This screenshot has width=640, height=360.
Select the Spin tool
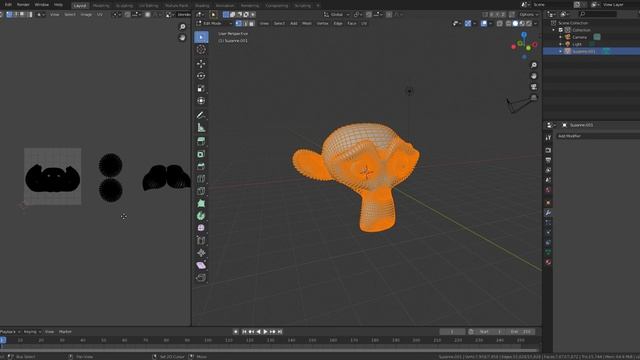coord(201,216)
